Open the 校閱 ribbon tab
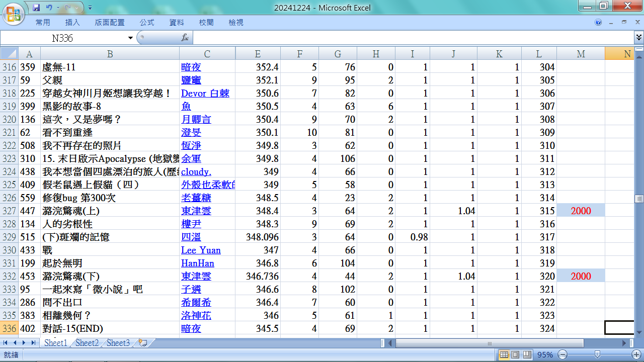 pos(206,23)
